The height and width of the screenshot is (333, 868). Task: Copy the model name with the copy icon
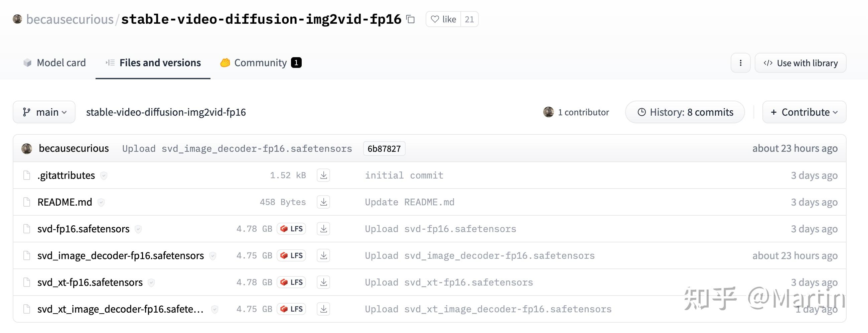click(410, 19)
